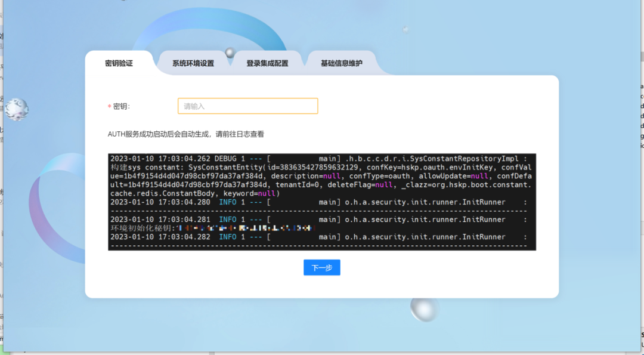
Task: Click the 17:03:04.280 INFO log line
Action: coord(318,202)
